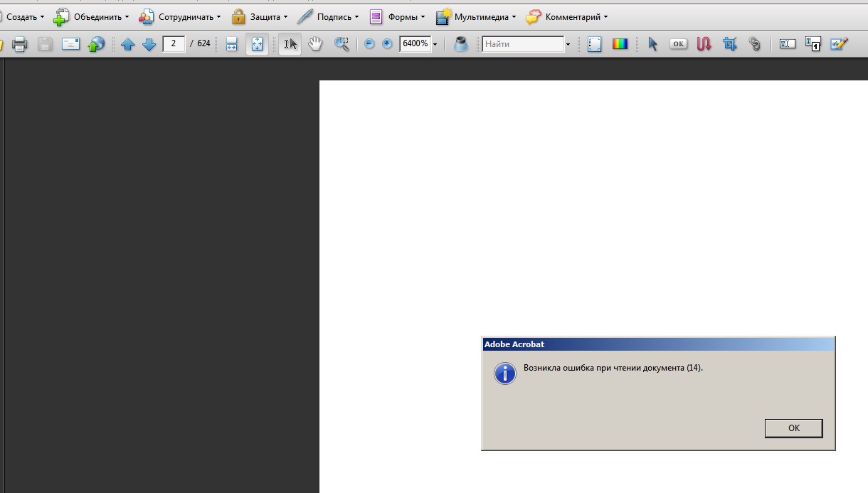Viewport: 868px width, 493px height.
Task: Click the Print document icon
Action: 20,44
